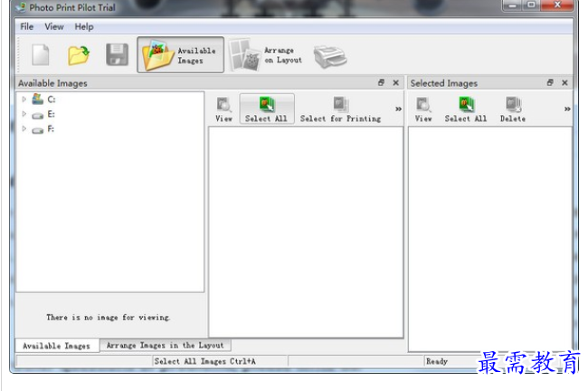Open project folder icon in toolbar
The image size is (588, 391).
tap(79, 55)
